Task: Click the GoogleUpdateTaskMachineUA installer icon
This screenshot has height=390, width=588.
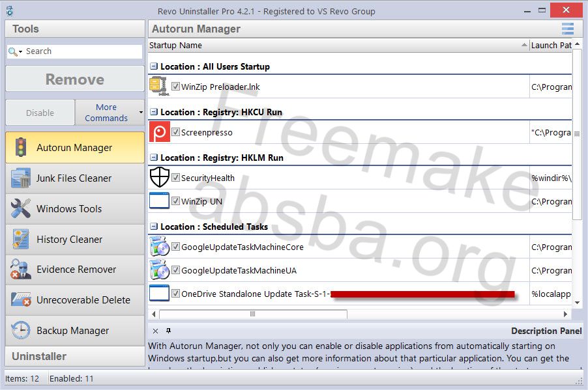Action: click(x=159, y=270)
